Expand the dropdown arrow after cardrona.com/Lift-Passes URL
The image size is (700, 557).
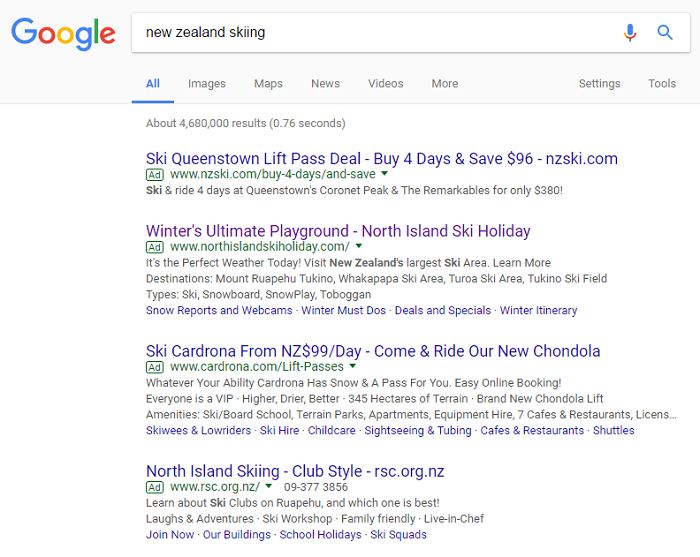[353, 366]
